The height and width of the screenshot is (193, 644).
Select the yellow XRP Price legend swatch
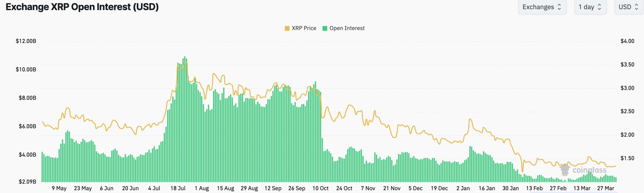287,28
